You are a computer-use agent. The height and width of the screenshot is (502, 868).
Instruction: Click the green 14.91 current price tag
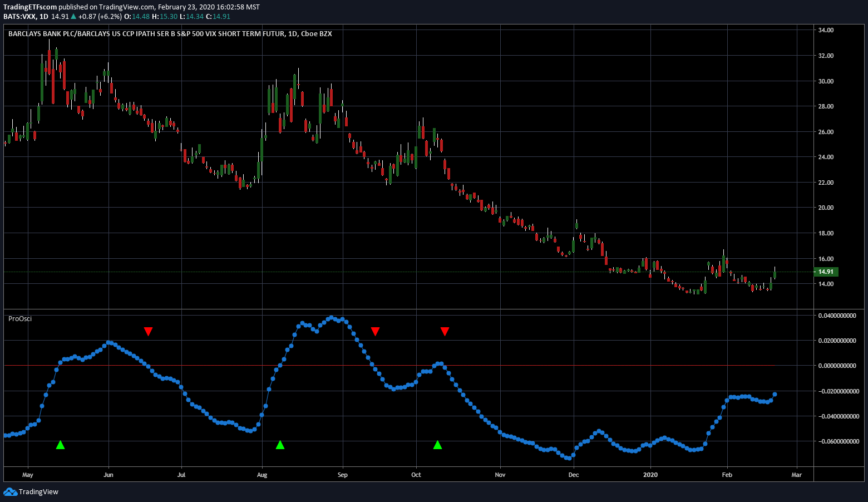[x=826, y=272]
